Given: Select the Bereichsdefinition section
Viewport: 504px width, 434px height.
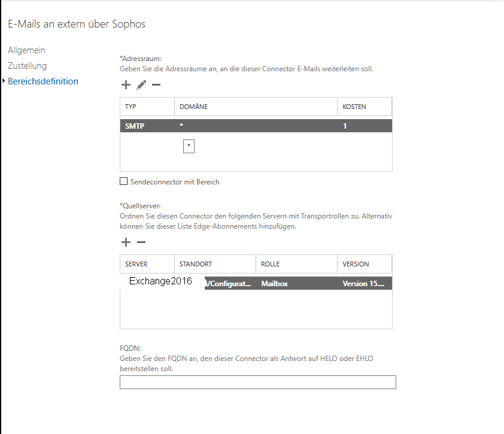Looking at the screenshot, I should point(43,81).
